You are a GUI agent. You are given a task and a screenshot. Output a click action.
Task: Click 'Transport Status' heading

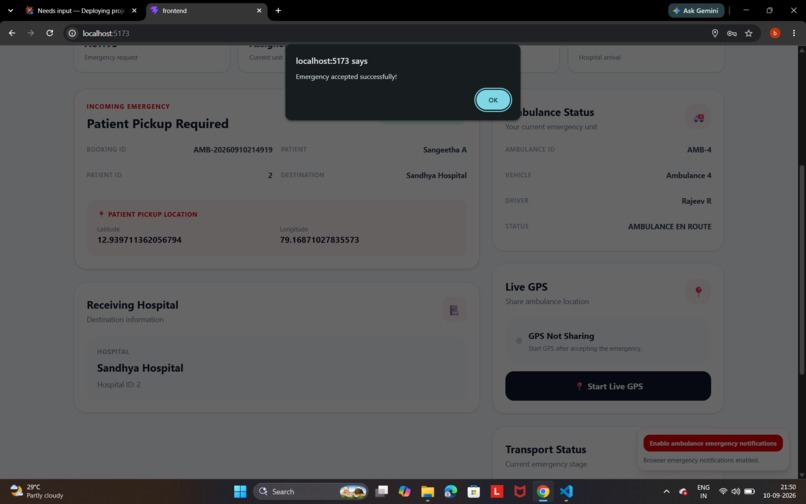click(545, 449)
